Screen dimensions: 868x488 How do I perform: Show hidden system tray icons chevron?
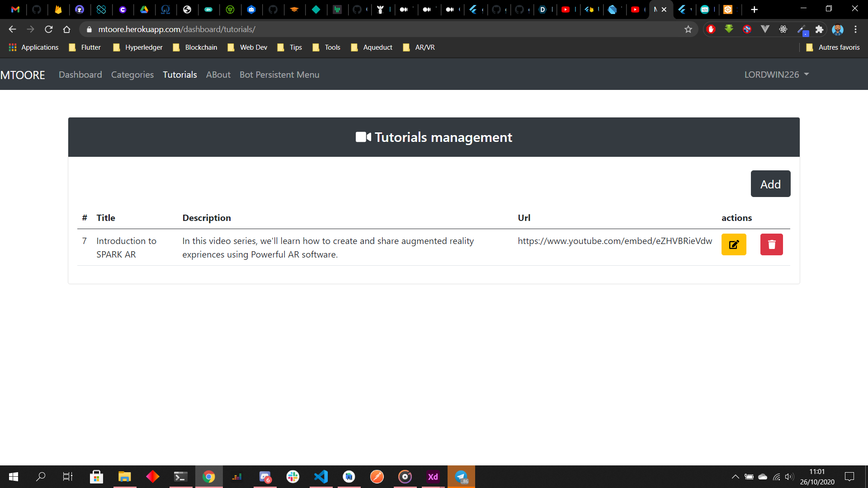tap(735, 477)
